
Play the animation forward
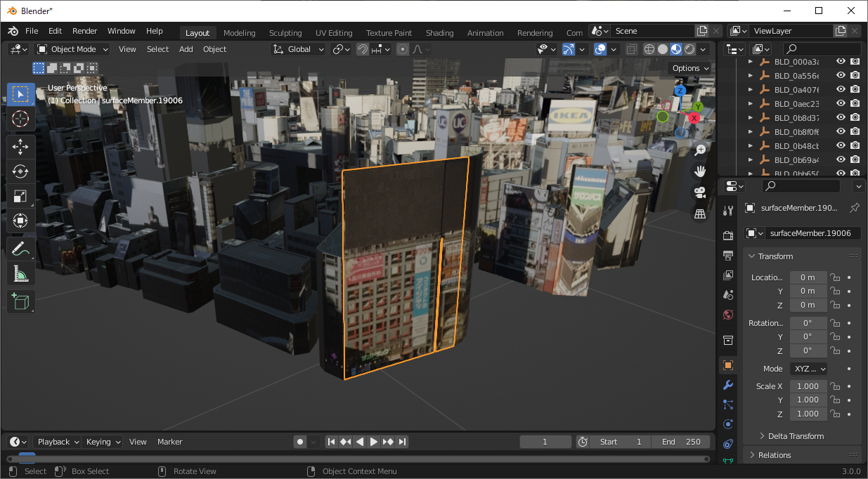[x=374, y=442]
